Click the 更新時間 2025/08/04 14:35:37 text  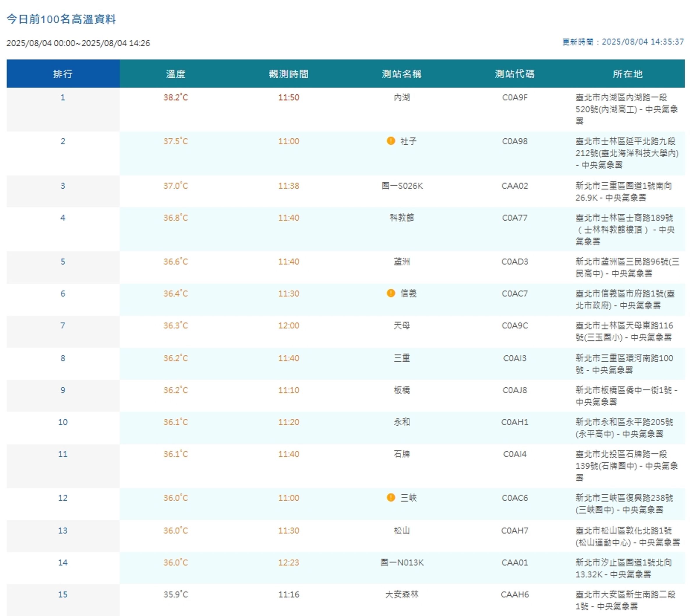(623, 42)
